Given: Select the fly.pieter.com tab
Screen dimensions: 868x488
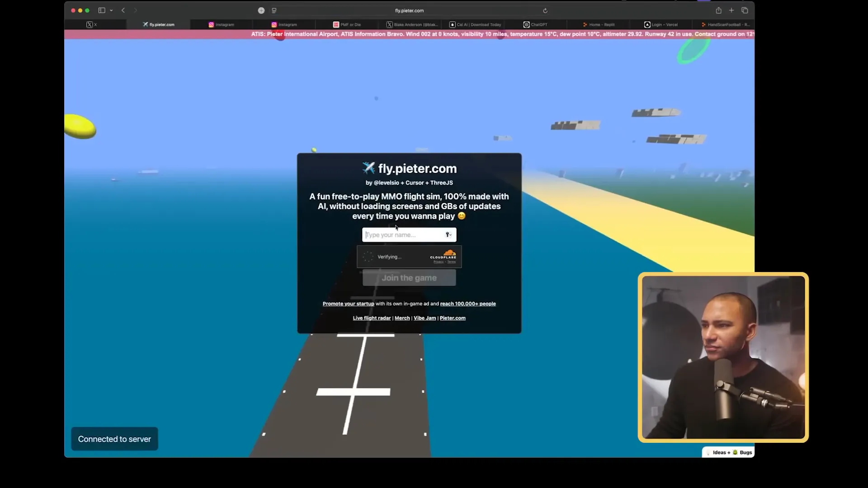Looking at the screenshot, I should (158, 24).
